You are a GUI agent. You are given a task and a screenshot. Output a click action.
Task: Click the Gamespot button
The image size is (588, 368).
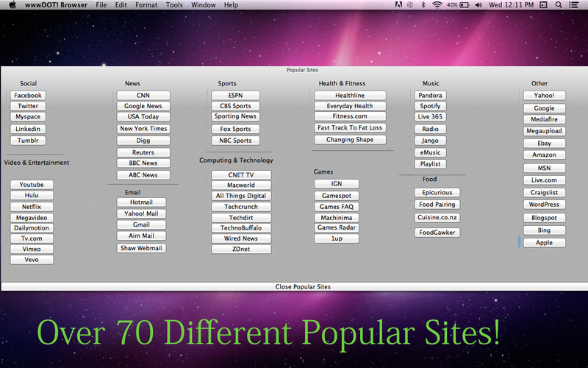(337, 196)
